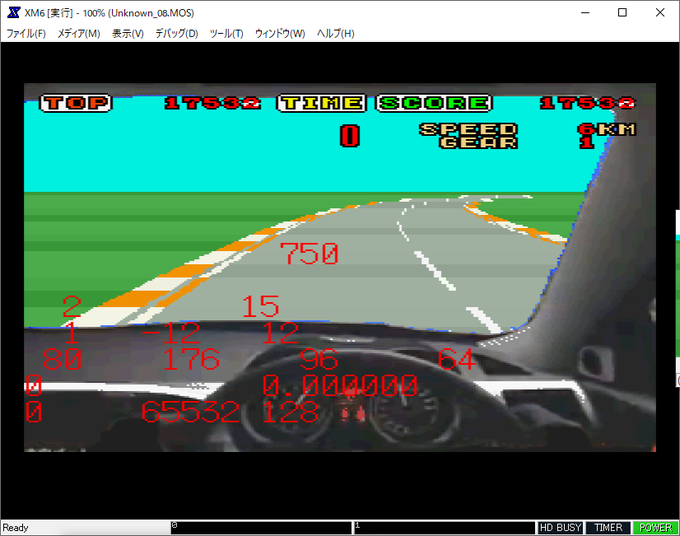This screenshot has height=536, width=680.
Task: Click the red 750 debug value
Action: tap(310, 254)
